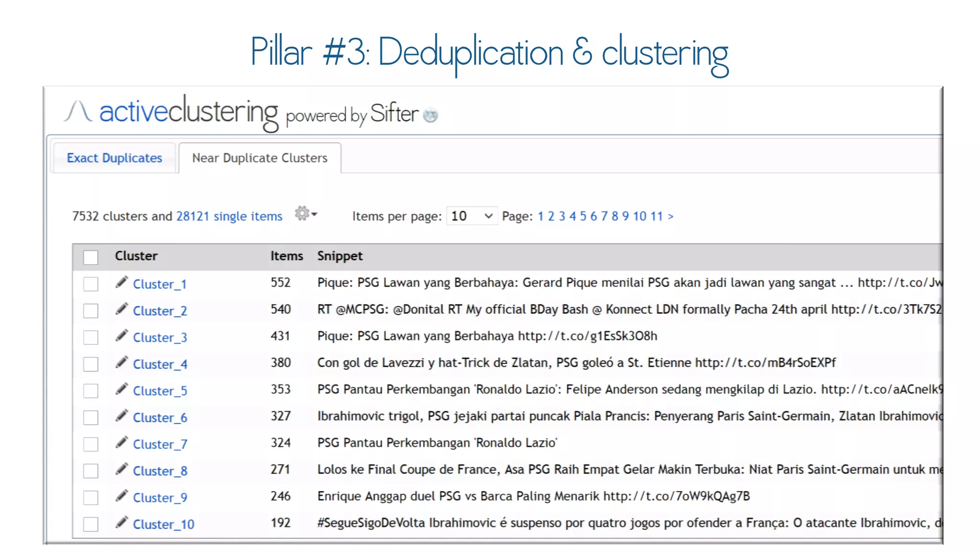Click the pencil edit icon for Cluster_3
The height and width of the screenshot is (551, 980).
click(122, 336)
